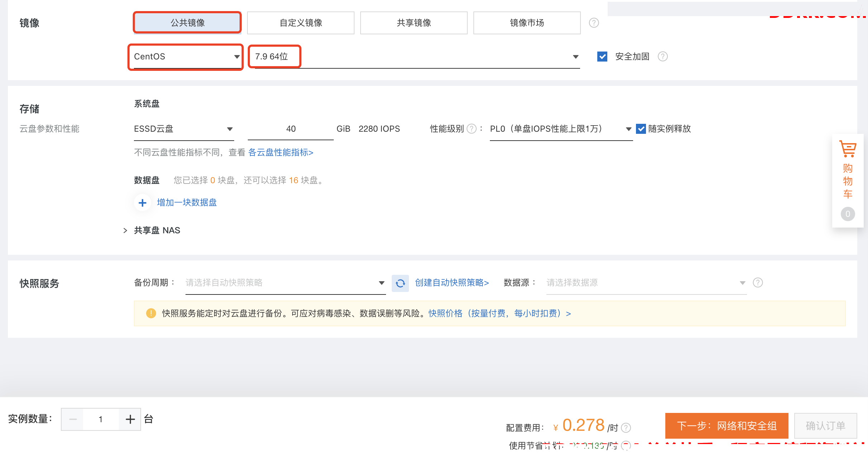The width and height of the screenshot is (868, 458).
Task: Open 创建自动快照策略 link
Action: [452, 283]
